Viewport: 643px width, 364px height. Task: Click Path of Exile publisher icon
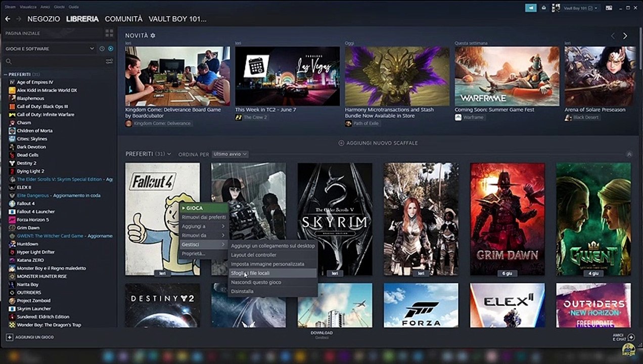pos(348,123)
